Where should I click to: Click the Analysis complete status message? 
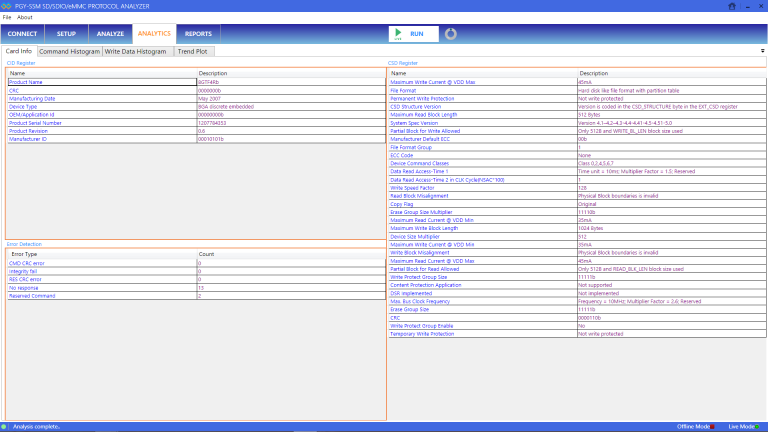[x=36, y=427]
